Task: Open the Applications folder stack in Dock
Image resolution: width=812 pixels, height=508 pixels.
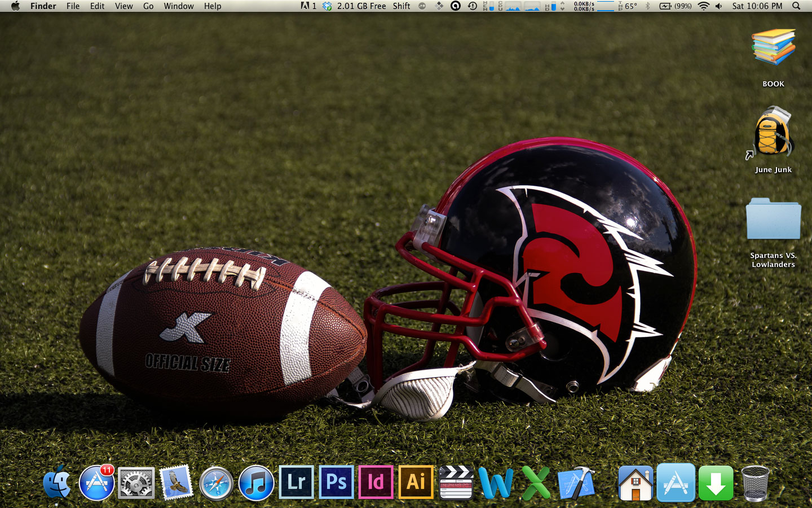Action: (x=676, y=483)
